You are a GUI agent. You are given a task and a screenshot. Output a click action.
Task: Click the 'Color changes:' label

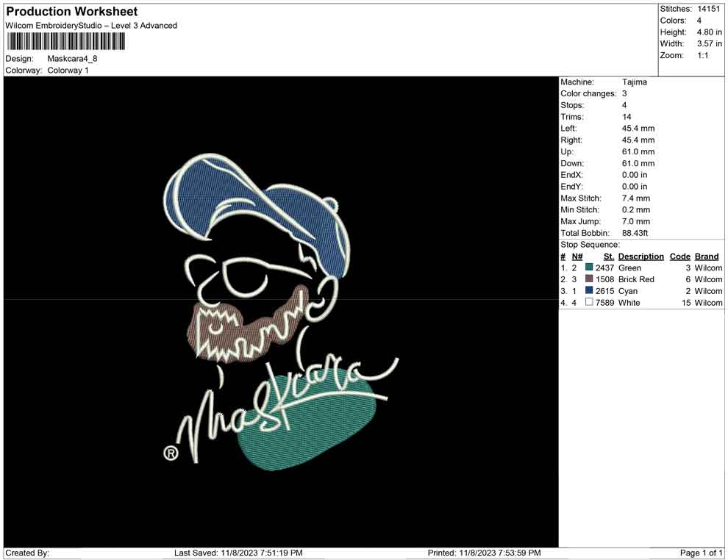click(588, 93)
